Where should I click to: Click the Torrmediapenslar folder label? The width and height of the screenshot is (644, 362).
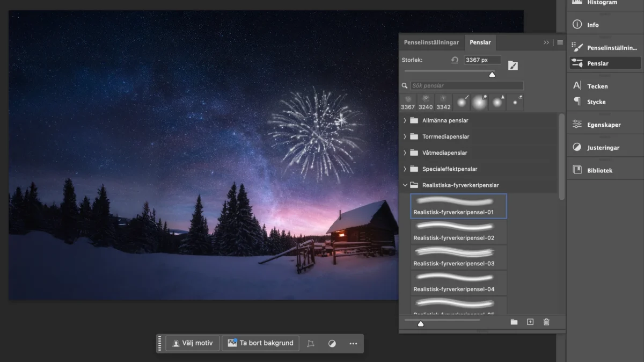click(x=446, y=137)
